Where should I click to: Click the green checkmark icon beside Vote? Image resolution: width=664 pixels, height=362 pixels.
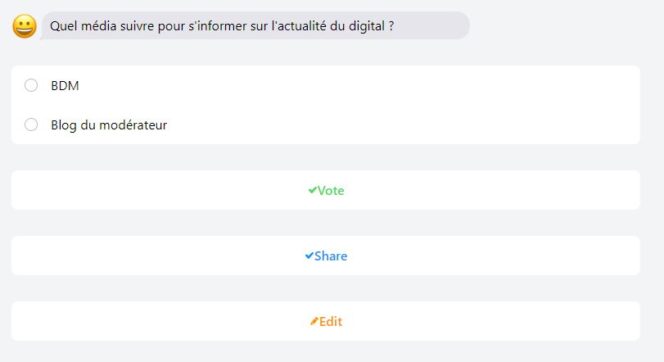pos(313,190)
